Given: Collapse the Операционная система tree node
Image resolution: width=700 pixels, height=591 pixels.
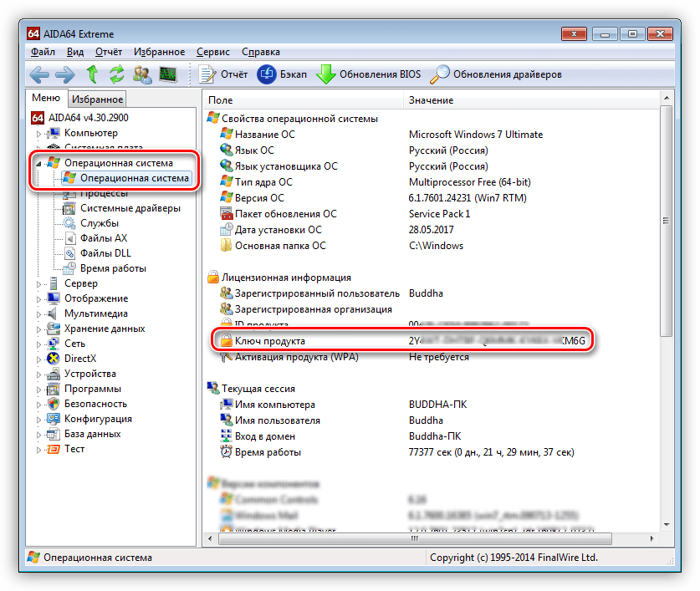Looking at the screenshot, I should 38,164.
